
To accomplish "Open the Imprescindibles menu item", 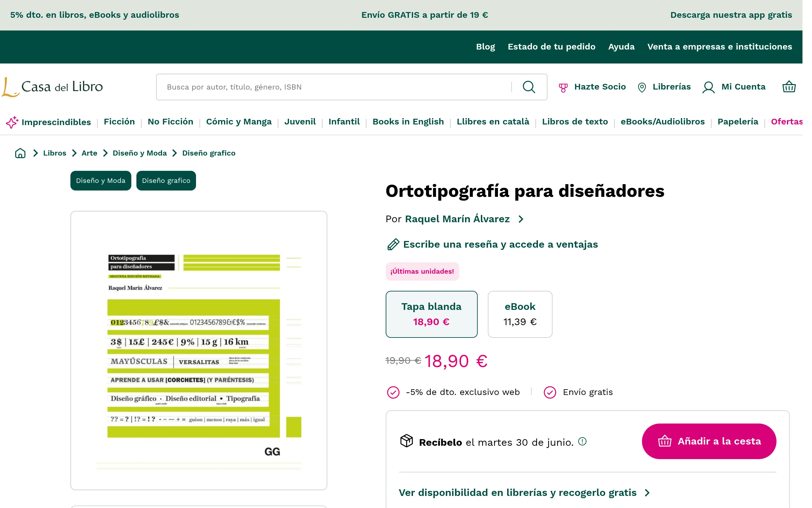I will [56, 122].
